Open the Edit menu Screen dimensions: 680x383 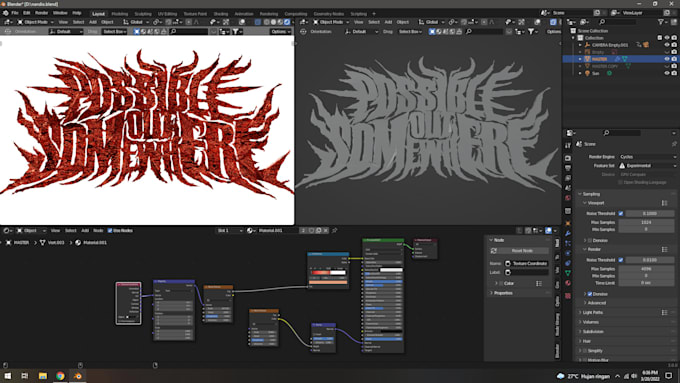tap(26, 13)
